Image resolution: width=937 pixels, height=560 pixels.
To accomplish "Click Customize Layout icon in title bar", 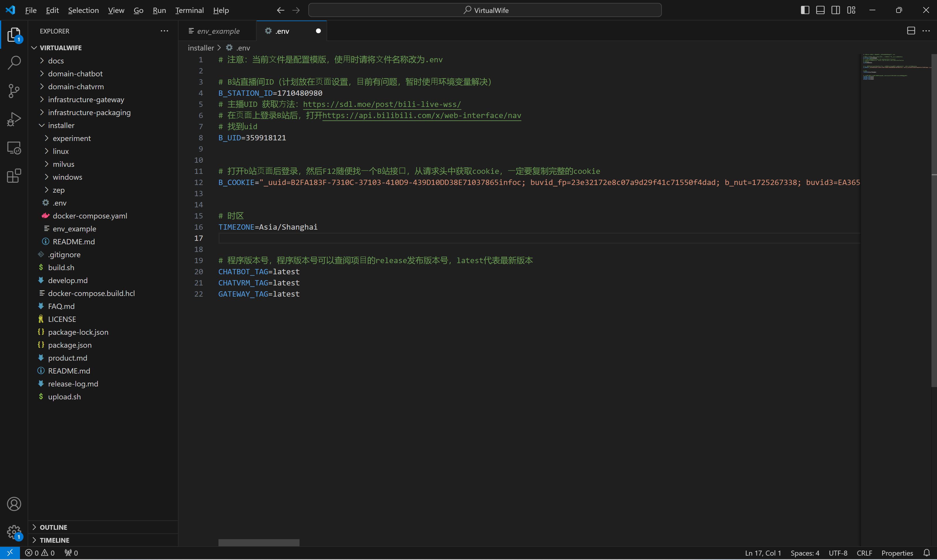I will pyautogui.click(x=851, y=10).
